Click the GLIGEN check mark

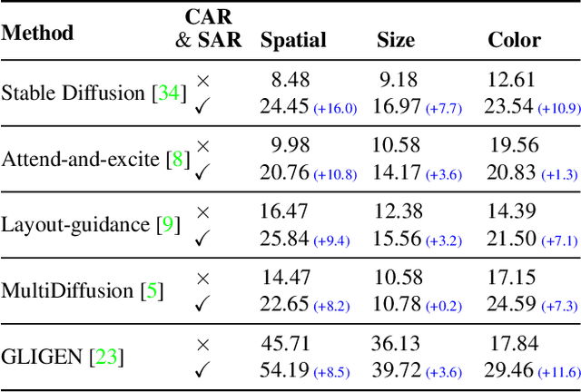[x=202, y=371]
